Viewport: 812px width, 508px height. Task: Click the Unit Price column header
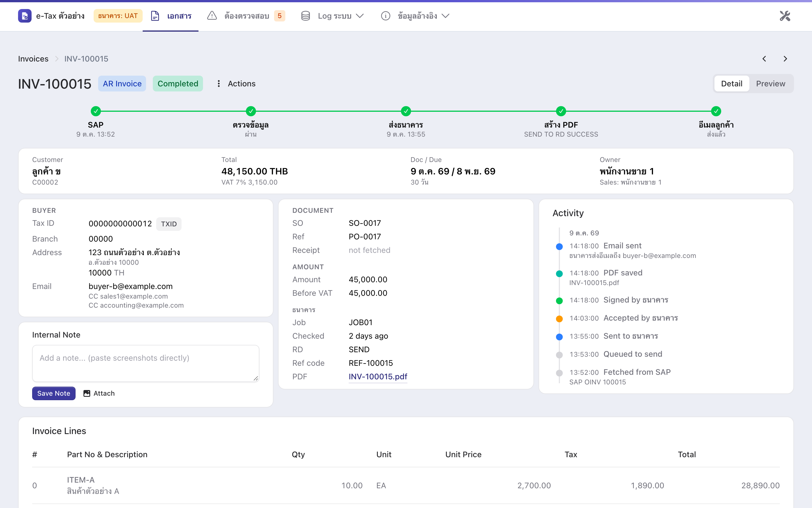464,455
